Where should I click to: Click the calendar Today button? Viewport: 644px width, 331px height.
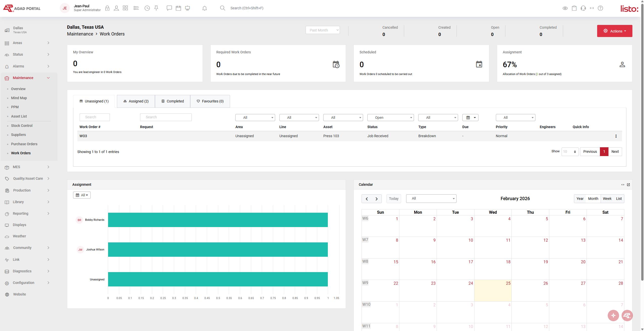[x=394, y=199]
